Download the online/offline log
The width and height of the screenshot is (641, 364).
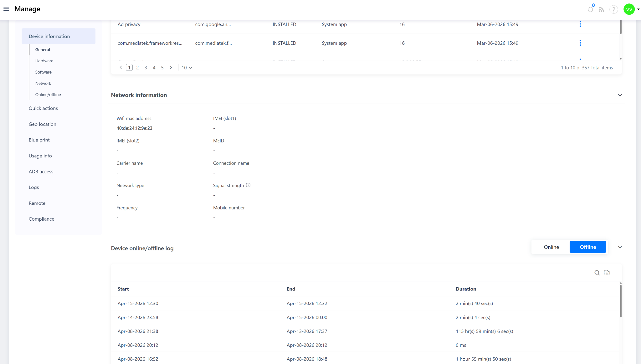point(607,273)
